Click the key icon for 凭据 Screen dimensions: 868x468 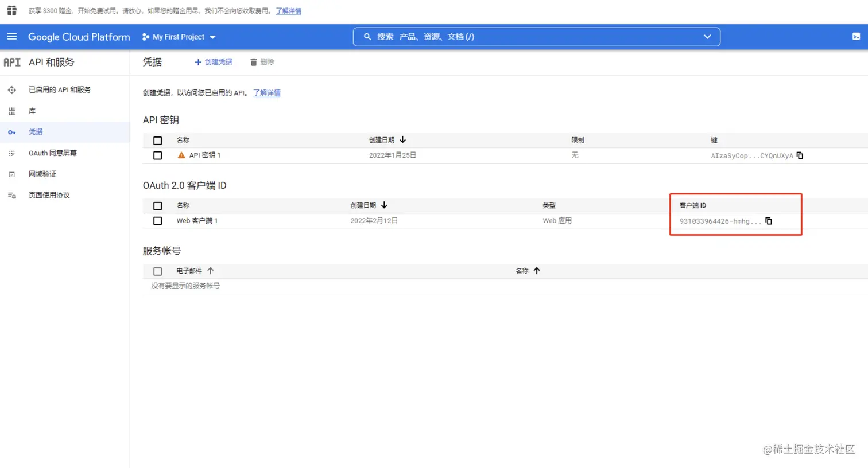point(11,132)
